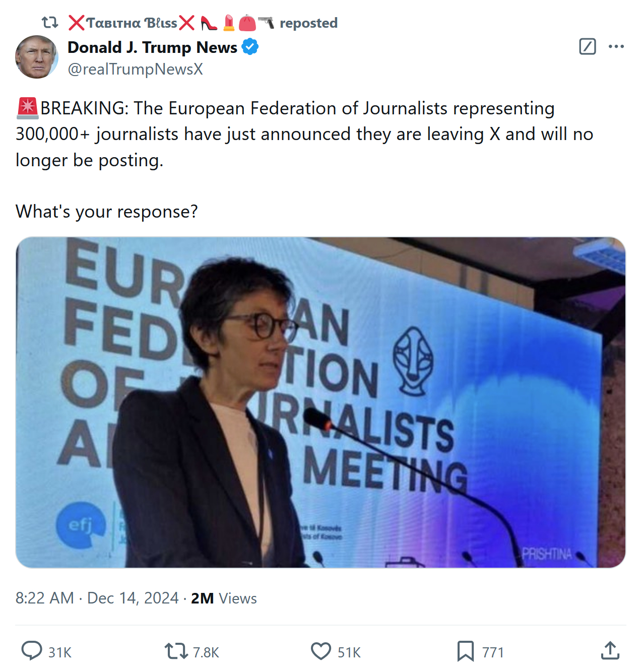Viewport: 643px width, 672px height.
Task: Click the "What's your response?" post text
Action: click(x=107, y=212)
